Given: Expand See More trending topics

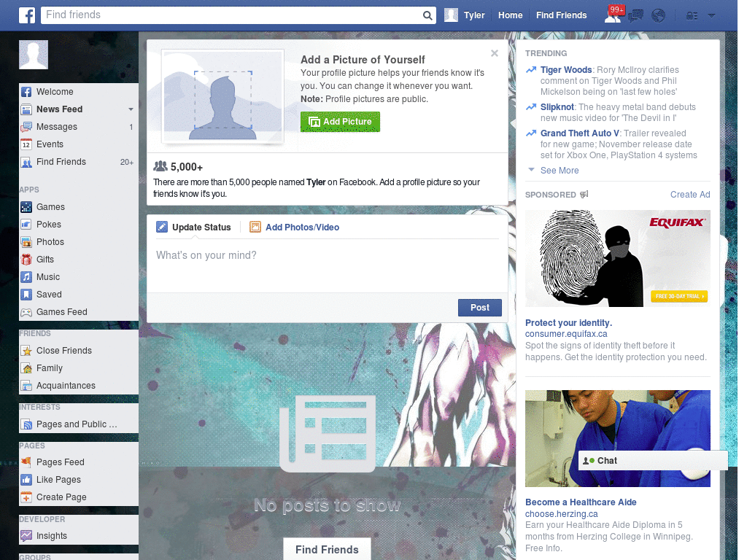Looking at the screenshot, I should pyautogui.click(x=560, y=171).
